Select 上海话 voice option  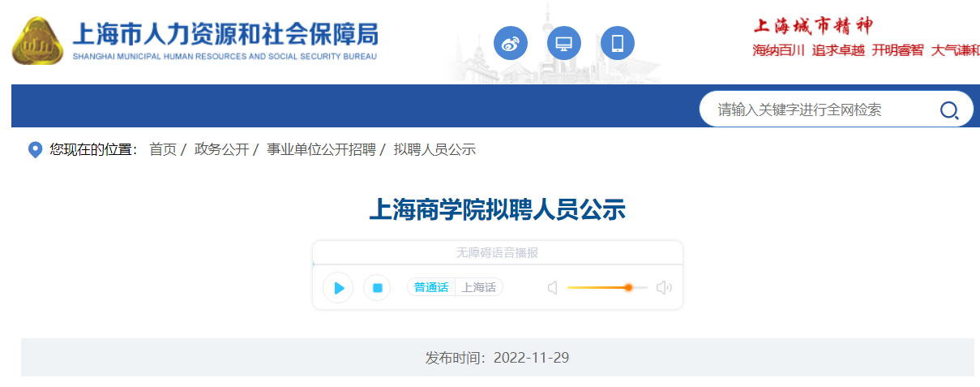pyautogui.click(x=479, y=287)
